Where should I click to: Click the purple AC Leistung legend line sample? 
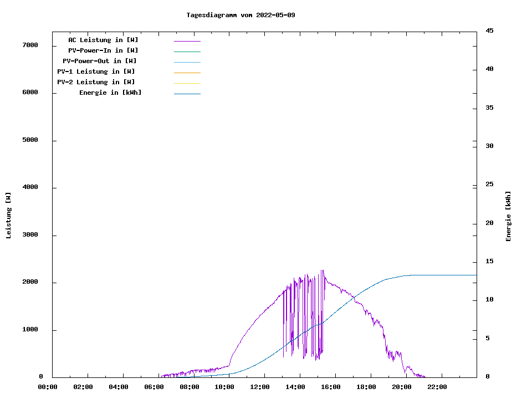coord(187,41)
